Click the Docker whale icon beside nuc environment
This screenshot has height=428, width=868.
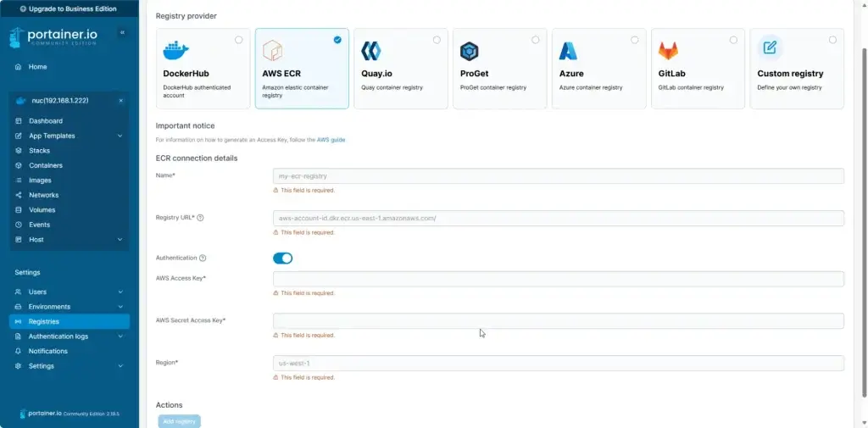click(21, 101)
